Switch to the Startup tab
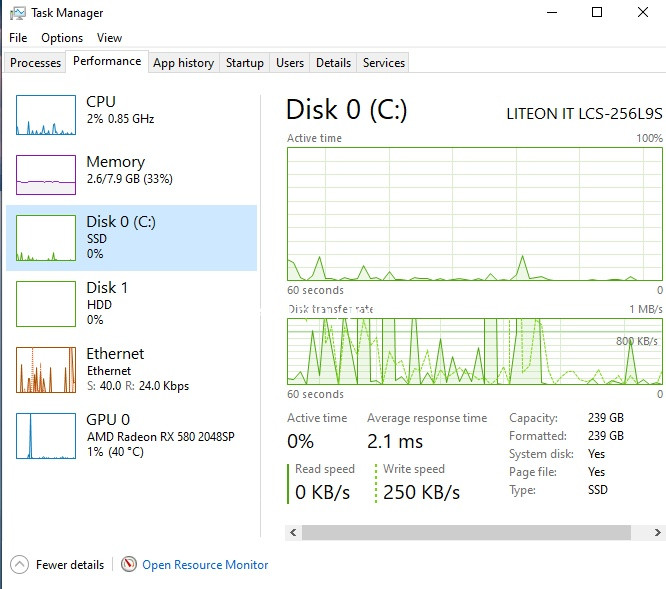666x589 pixels. [245, 63]
